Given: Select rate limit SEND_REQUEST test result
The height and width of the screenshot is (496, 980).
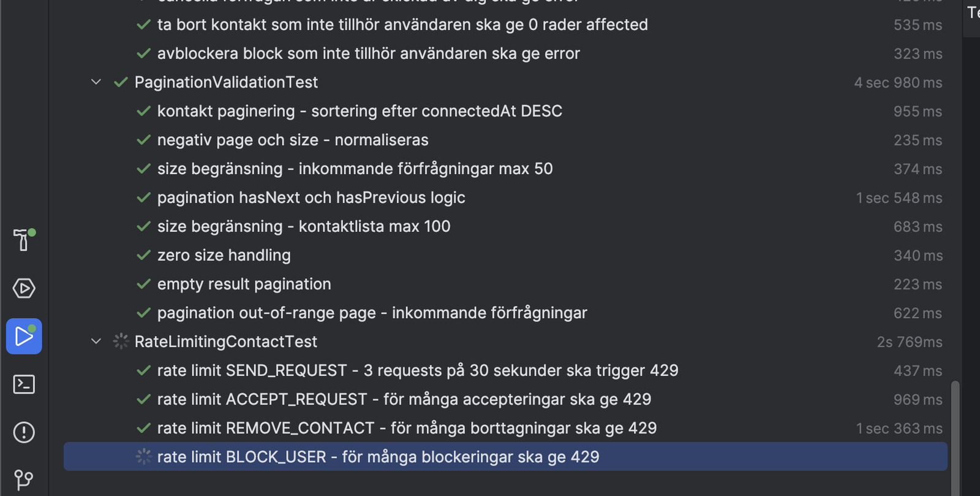Looking at the screenshot, I should pyautogui.click(x=505, y=370).
